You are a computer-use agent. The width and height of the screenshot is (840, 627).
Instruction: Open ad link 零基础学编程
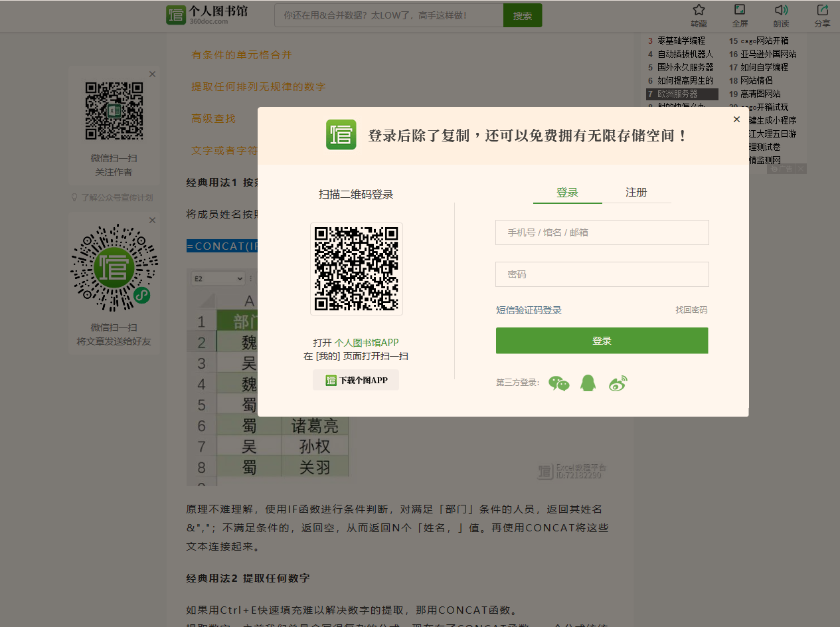point(681,41)
